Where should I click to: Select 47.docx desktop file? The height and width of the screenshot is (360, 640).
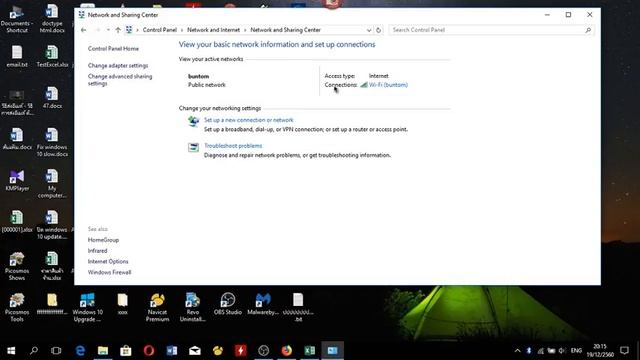point(52,98)
